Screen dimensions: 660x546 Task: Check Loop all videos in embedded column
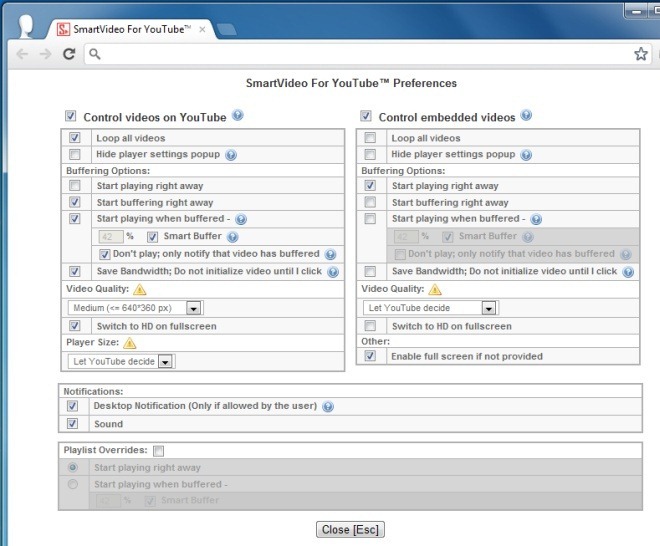[370, 138]
